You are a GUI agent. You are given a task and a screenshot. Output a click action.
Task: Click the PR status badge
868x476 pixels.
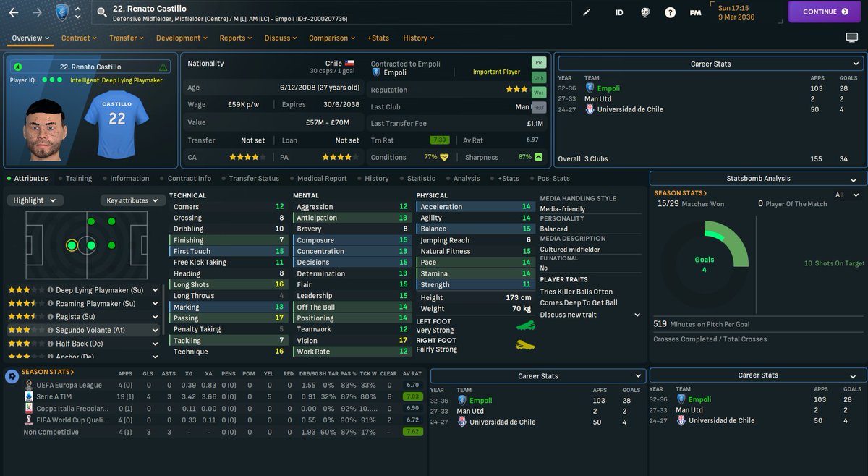(x=538, y=63)
